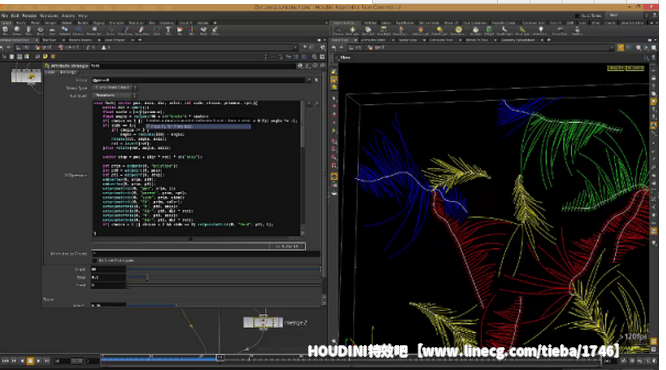
Task: Switch to the Geometry Spreadsheet pane tab
Action: click(x=518, y=40)
